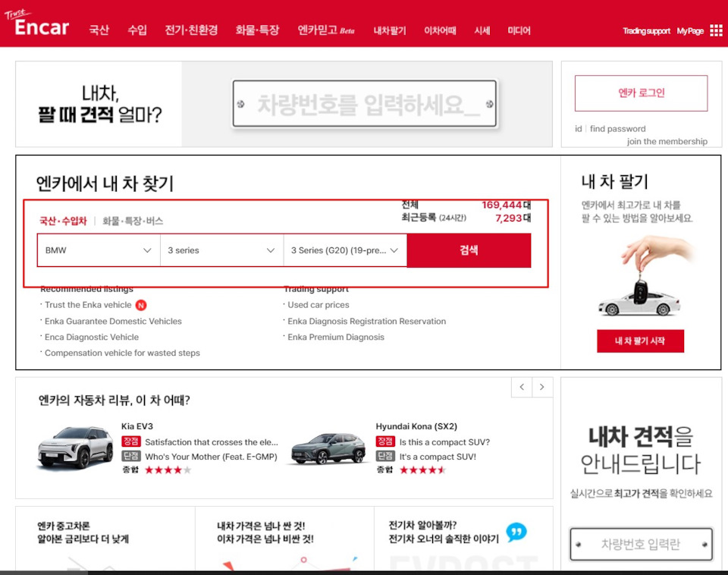This screenshot has width=728, height=575.
Task: Click the 7,293대 recent registrations count
Action: (513, 218)
